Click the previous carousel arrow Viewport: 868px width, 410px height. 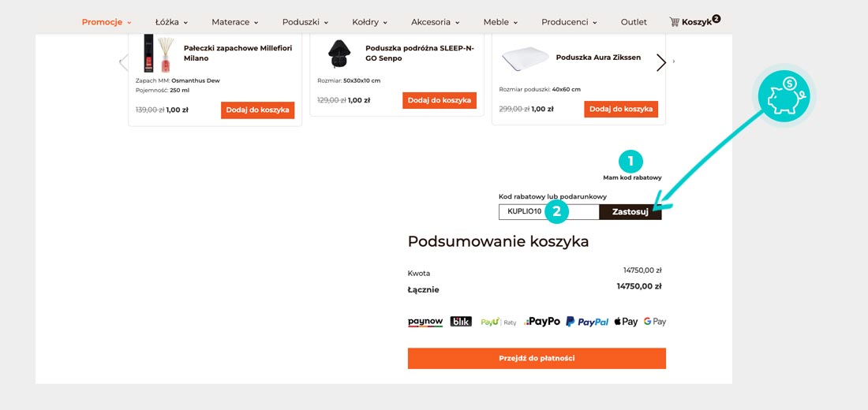(x=123, y=63)
